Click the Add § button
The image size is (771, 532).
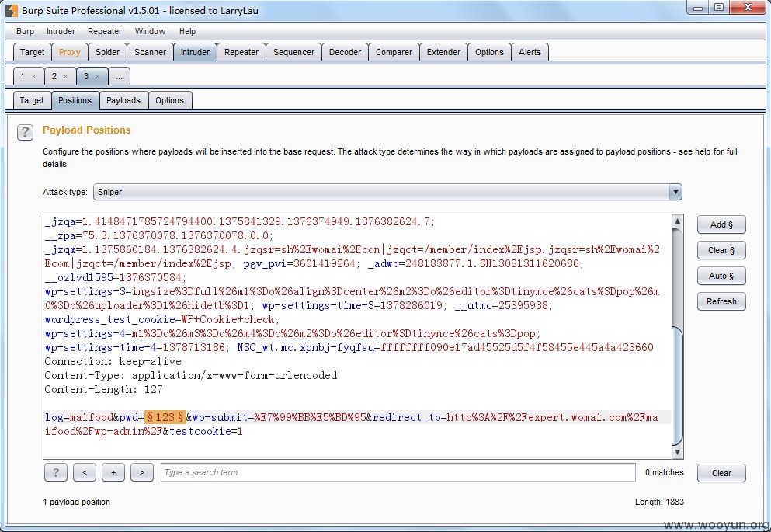coord(721,224)
